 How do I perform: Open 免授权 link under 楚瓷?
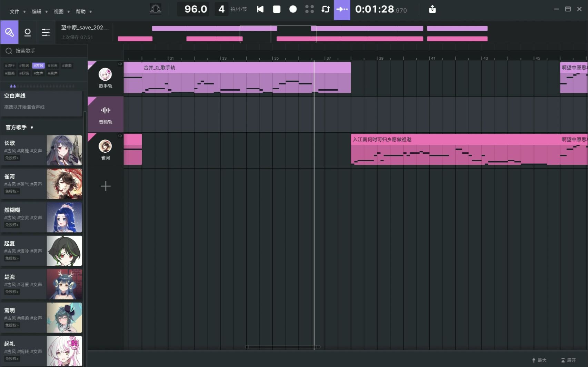[12, 292]
